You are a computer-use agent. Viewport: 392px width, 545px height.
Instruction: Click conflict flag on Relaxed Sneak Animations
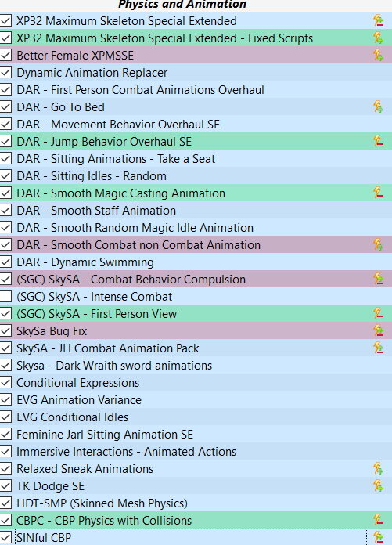coord(379,468)
